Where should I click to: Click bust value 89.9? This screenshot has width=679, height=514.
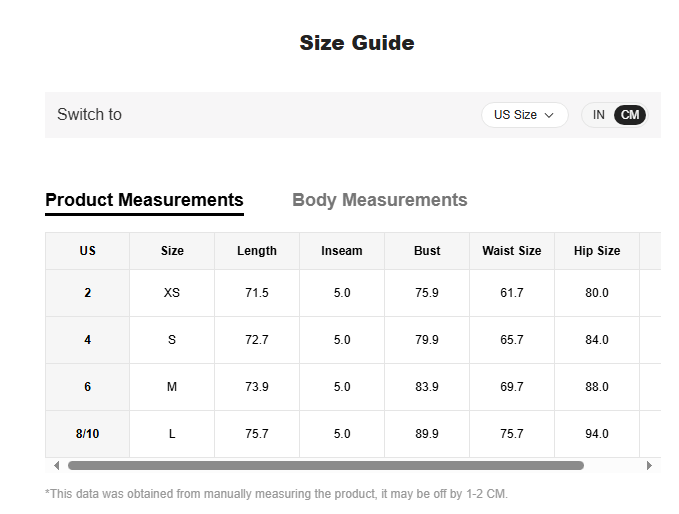point(427,434)
